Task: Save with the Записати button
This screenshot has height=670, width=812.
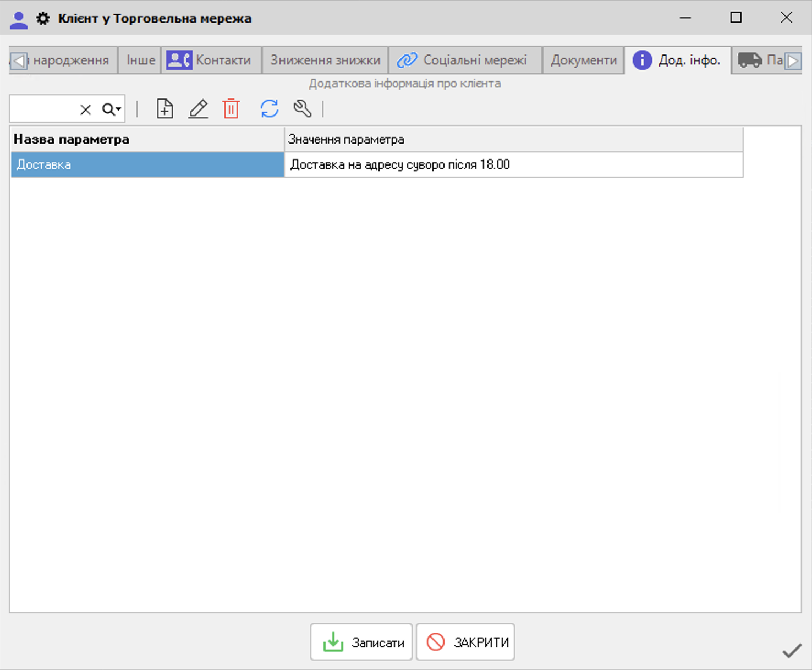Action: point(361,642)
